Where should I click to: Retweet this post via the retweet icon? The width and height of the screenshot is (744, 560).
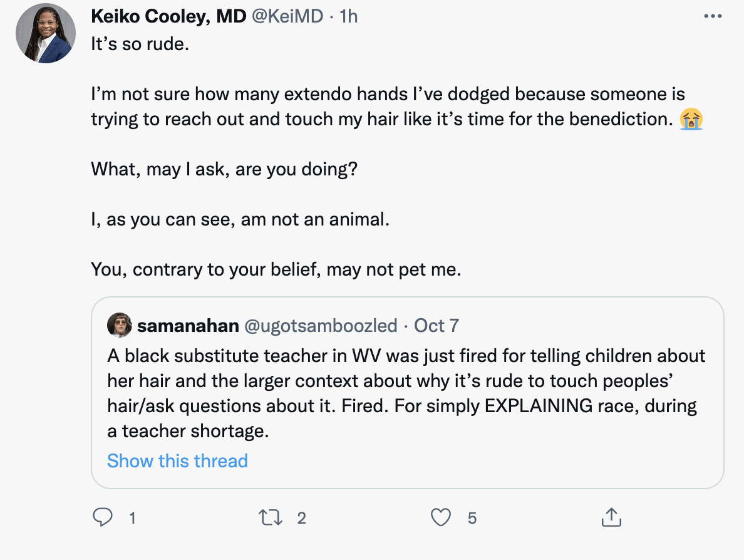(x=271, y=517)
